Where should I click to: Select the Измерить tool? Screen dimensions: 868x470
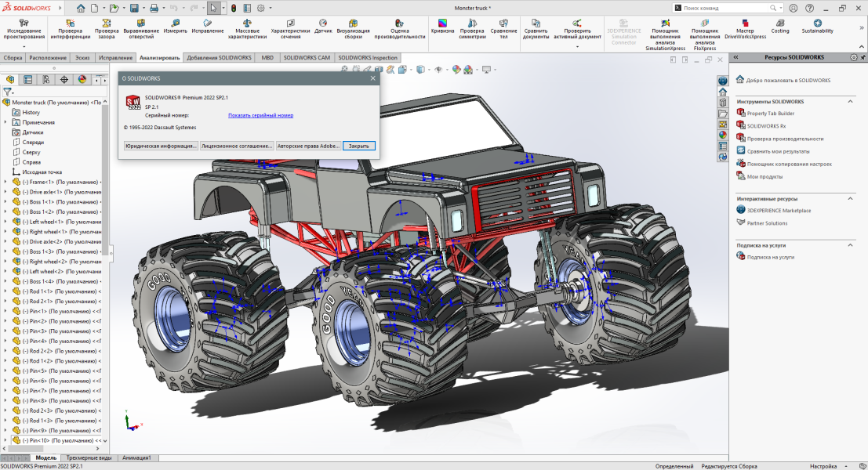pyautogui.click(x=175, y=26)
